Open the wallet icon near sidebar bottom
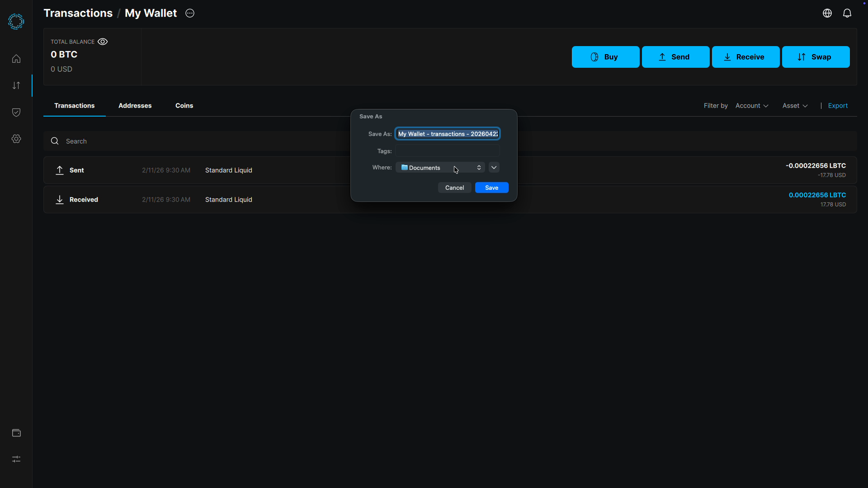The image size is (868, 488). [16, 433]
